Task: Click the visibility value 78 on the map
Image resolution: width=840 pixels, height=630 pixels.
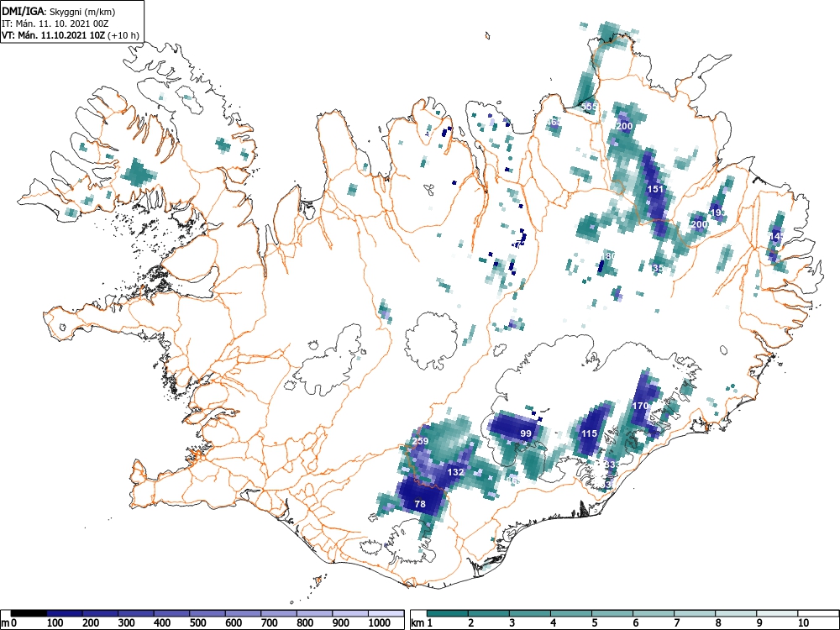Action: [x=420, y=504]
